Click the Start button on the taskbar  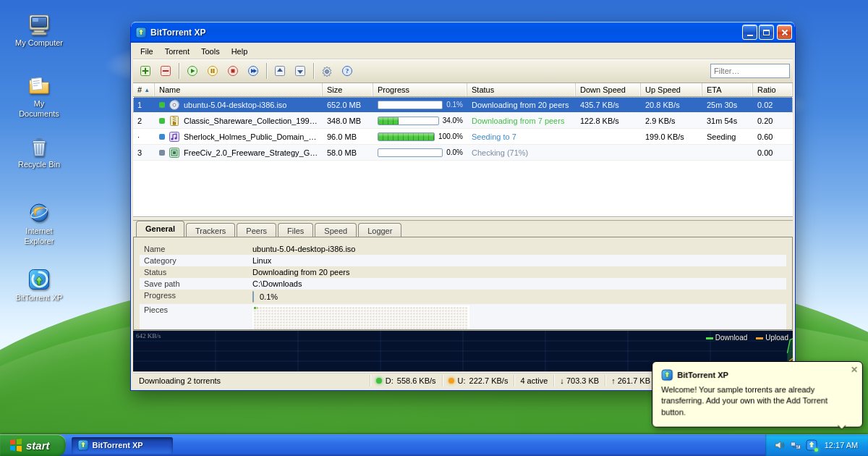tap(33, 445)
